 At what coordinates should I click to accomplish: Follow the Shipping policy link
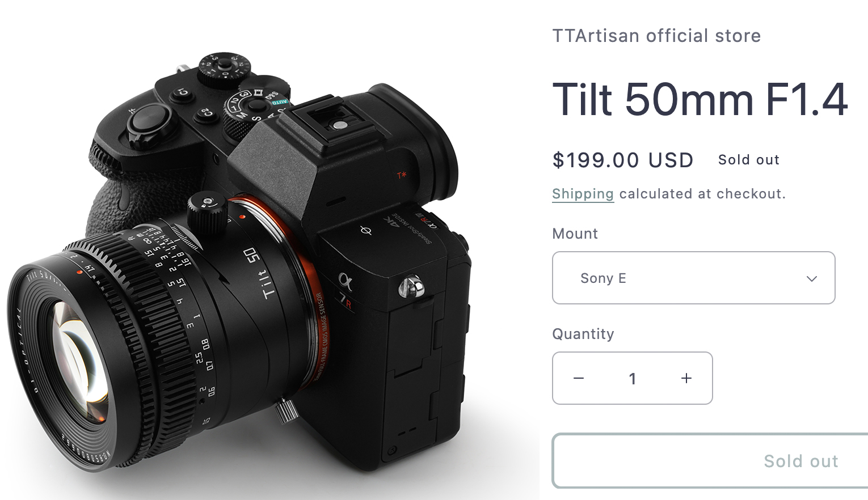pyautogui.click(x=583, y=194)
